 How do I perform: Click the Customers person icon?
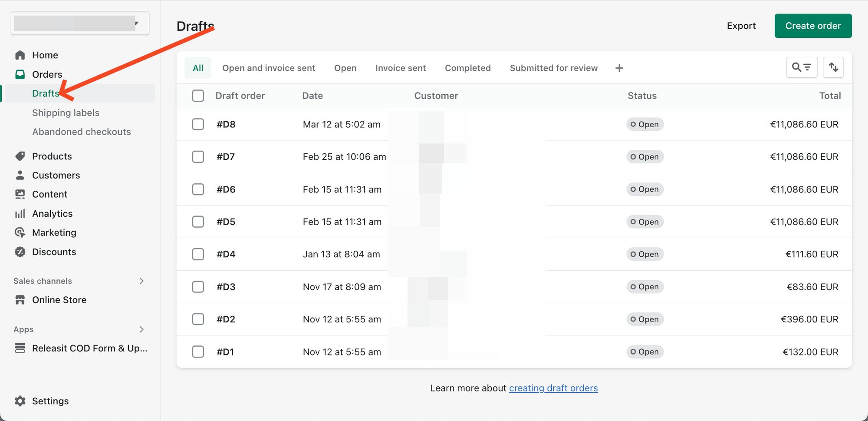(x=20, y=175)
